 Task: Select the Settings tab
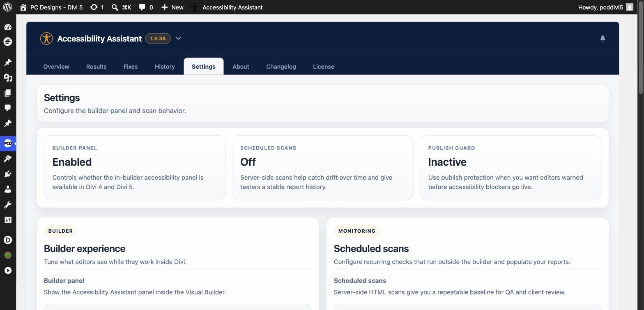203,67
